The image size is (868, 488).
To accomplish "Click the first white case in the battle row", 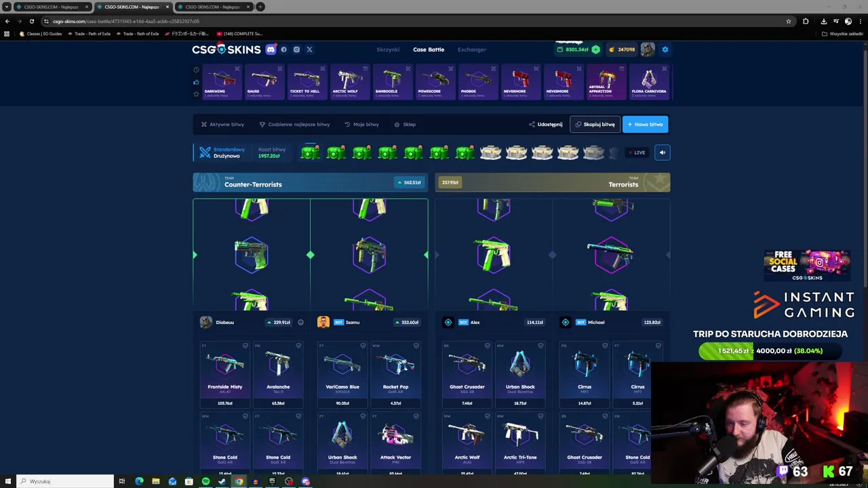I will (490, 152).
